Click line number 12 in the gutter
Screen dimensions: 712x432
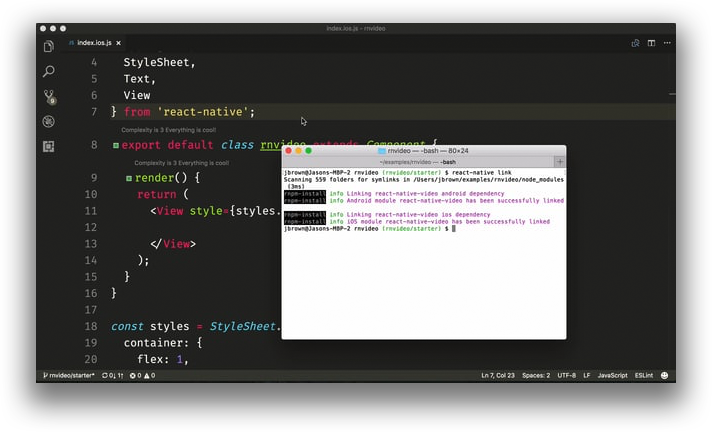pos(91,227)
